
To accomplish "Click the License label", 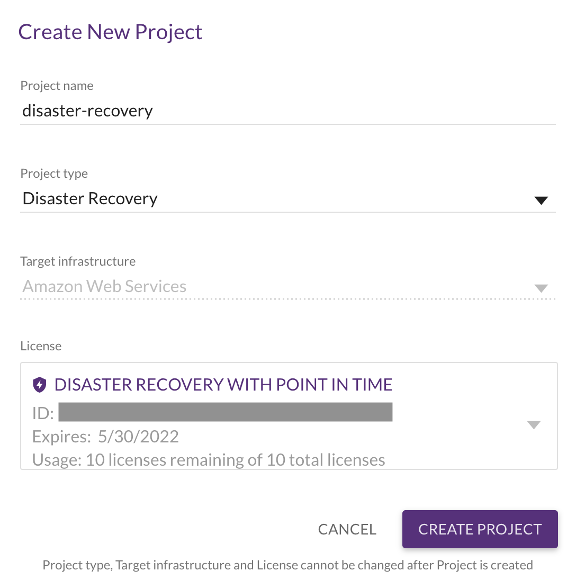I will [x=41, y=346].
